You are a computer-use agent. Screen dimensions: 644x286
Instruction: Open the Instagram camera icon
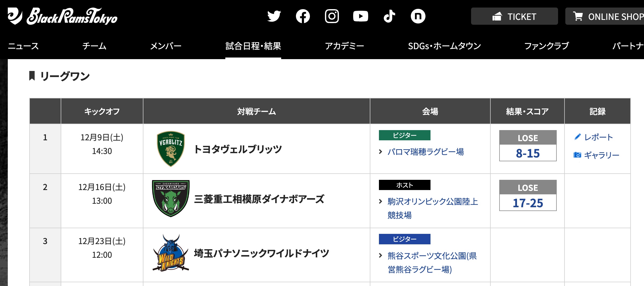pyautogui.click(x=332, y=16)
